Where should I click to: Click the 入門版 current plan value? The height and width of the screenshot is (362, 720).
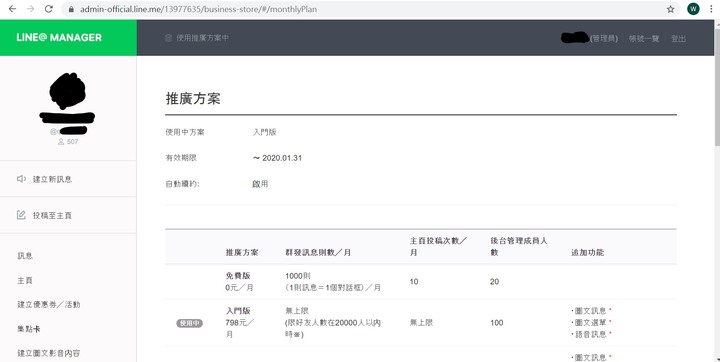click(x=264, y=132)
